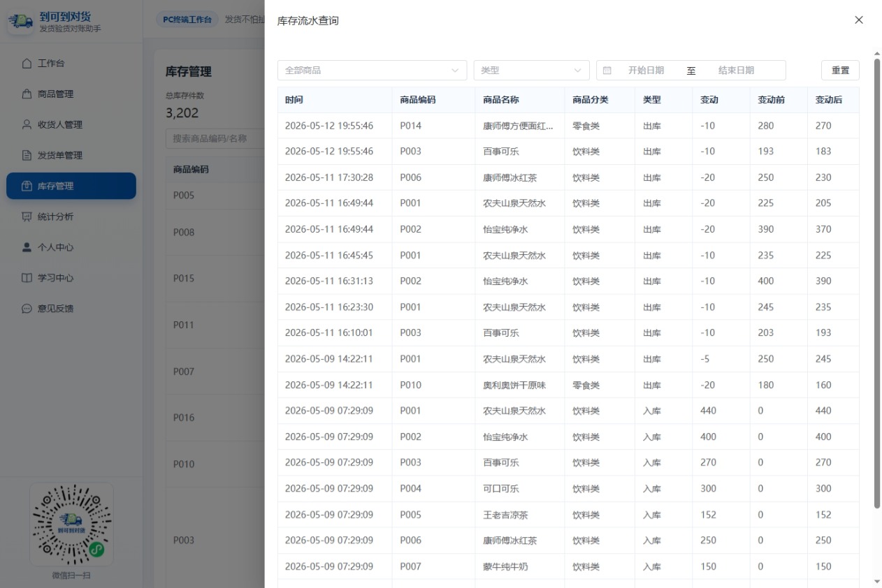
Task: Click the 个人中心 user icon
Action: point(27,247)
